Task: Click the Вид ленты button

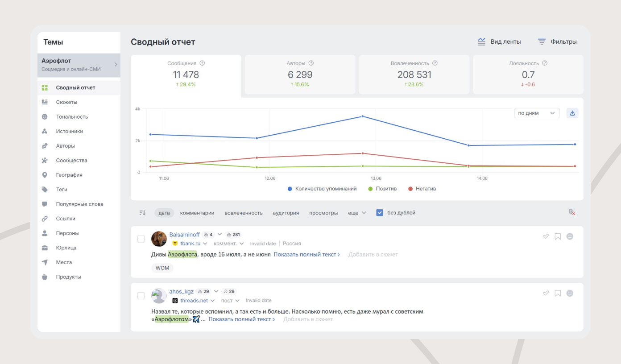Action: (x=499, y=41)
